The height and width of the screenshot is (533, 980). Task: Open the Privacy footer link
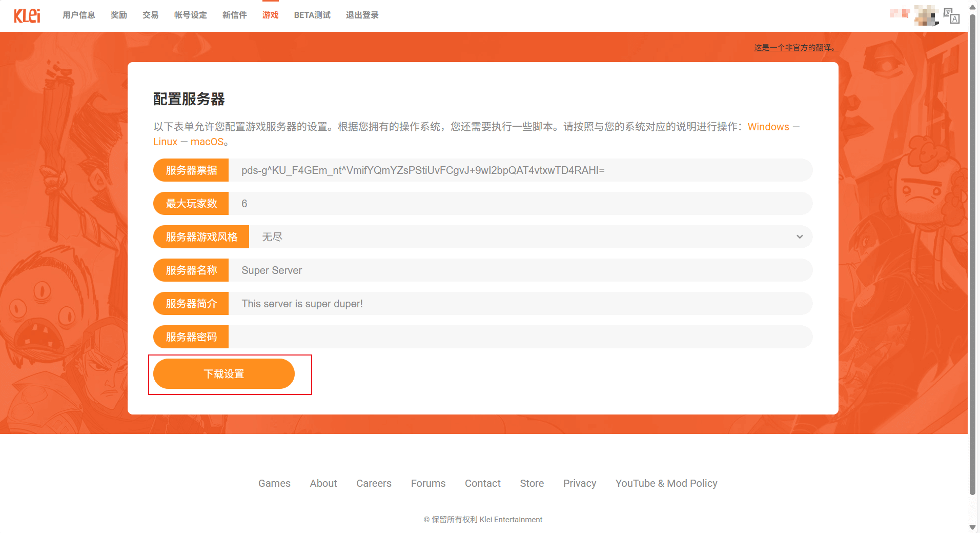pyautogui.click(x=579, y=483)
